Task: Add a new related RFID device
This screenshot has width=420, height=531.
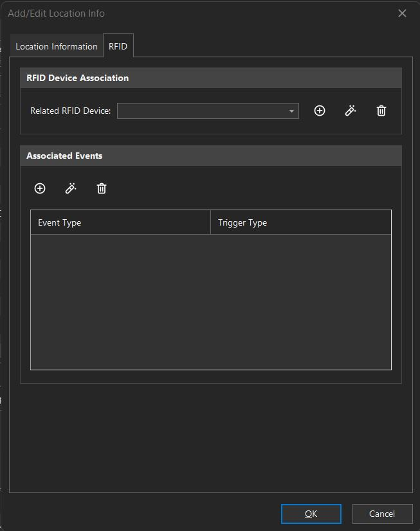Action: pos(319,111)
